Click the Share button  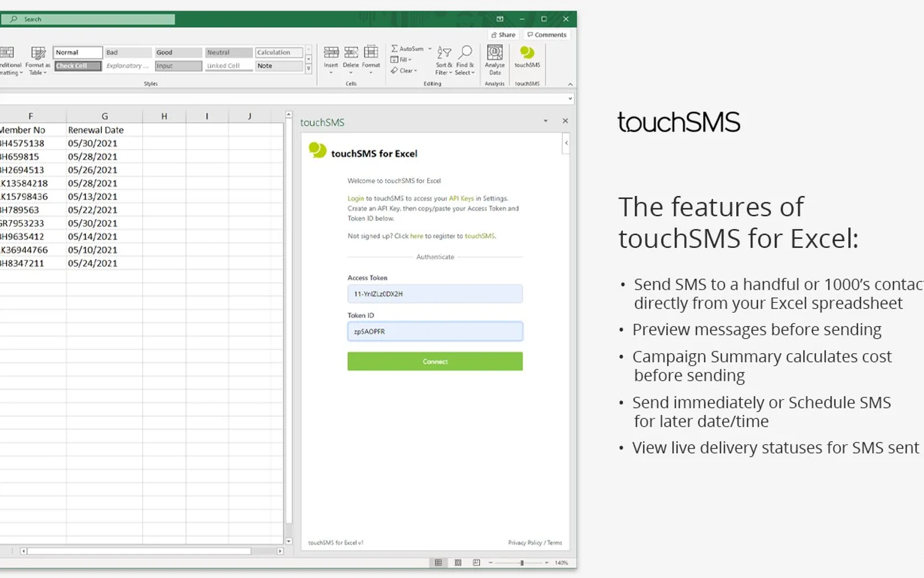pos(503,35)
